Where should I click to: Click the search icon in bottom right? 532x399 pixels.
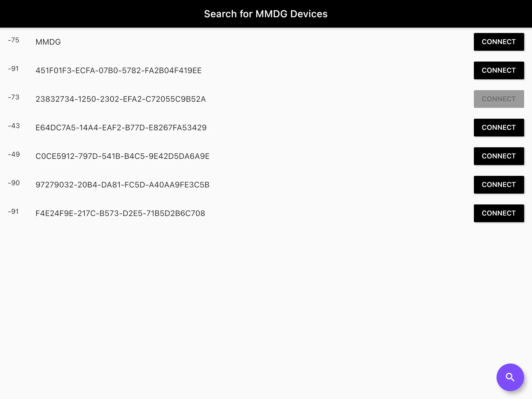coord(510,377)
